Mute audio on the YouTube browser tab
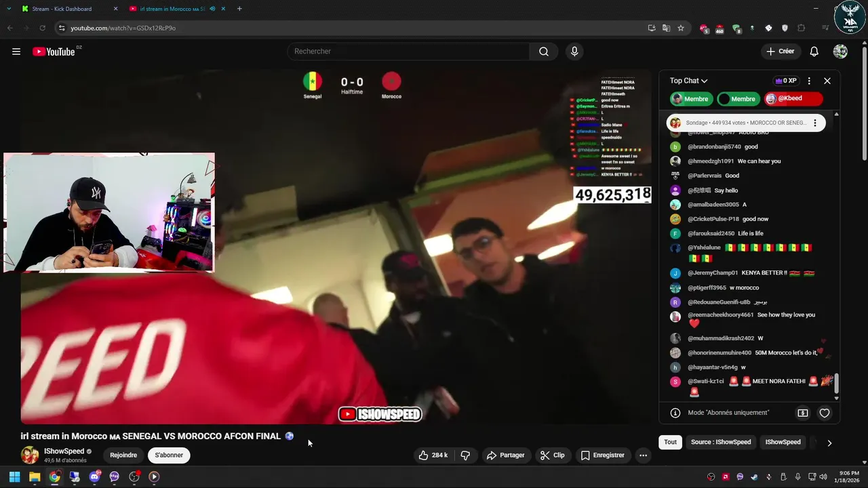 [213, 9]
